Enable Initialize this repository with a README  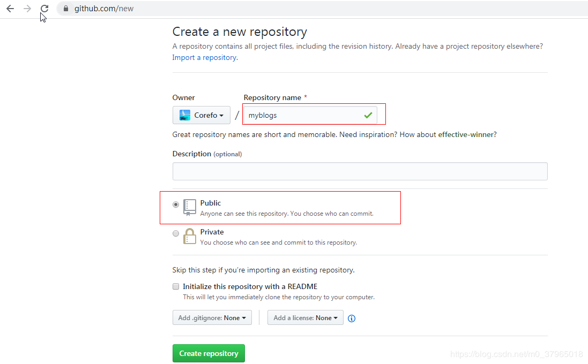(x=176, y=286)
